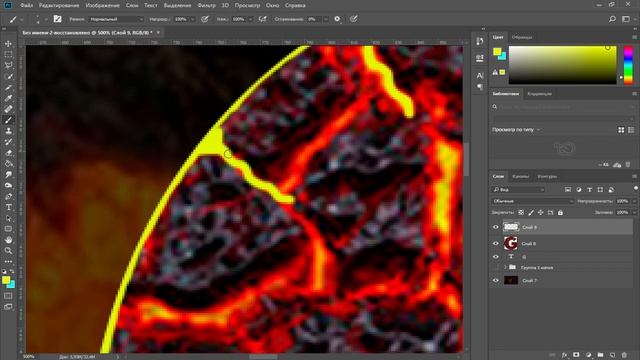Viewport: 640px width, 360px height.
Task: Open the brush preset picker arrow
Action: click(46, 19)
